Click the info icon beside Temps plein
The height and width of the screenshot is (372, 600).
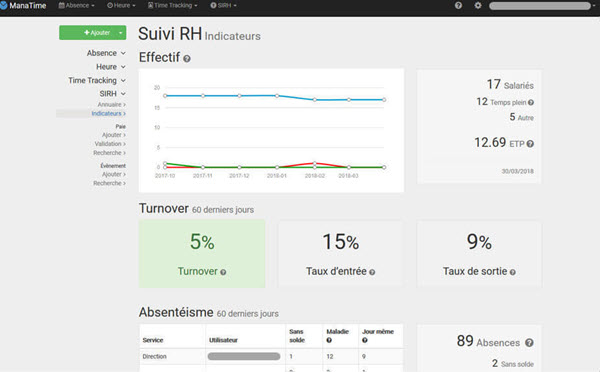[x=531, y=102]
